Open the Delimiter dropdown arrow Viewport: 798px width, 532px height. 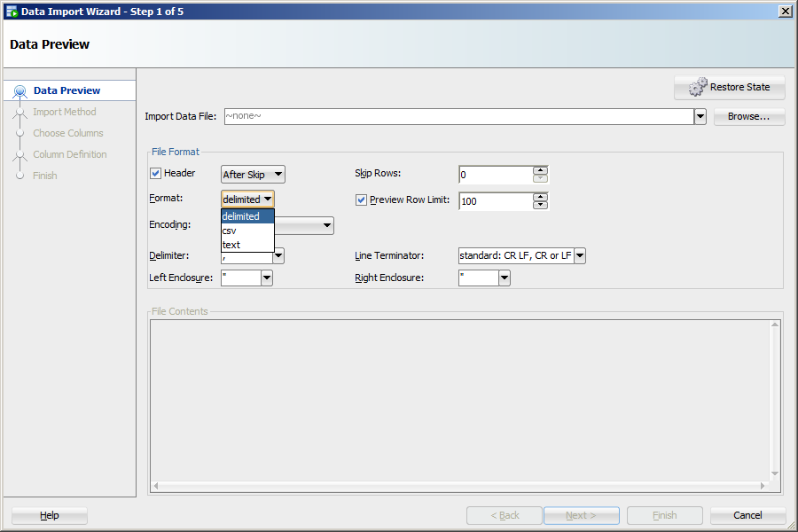[x=278, y=255]
